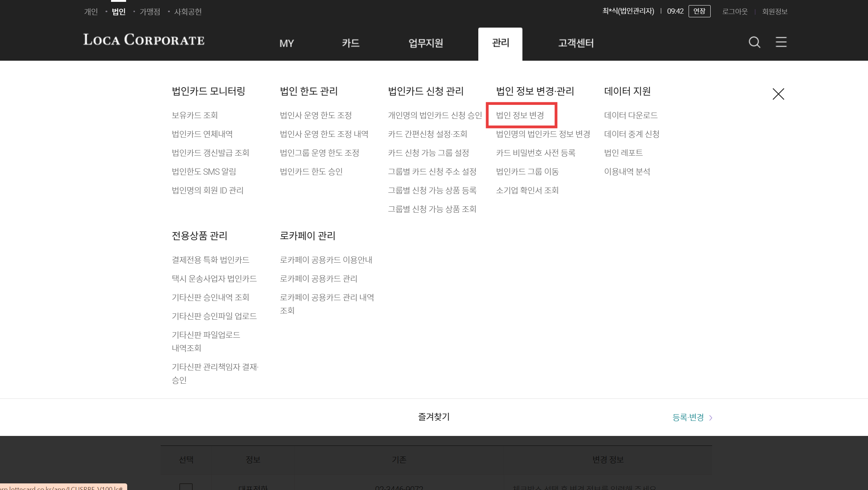Click the Loca Corporate logo
The width and height of the screenshot is (868, 490).
pyautogui.click(x=144, y=40)
